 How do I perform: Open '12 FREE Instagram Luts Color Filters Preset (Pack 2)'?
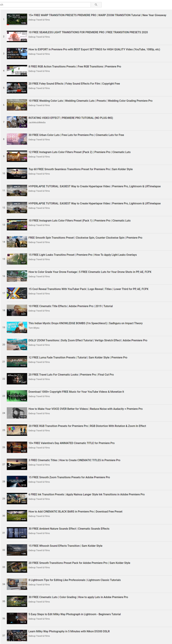(79, 152)
